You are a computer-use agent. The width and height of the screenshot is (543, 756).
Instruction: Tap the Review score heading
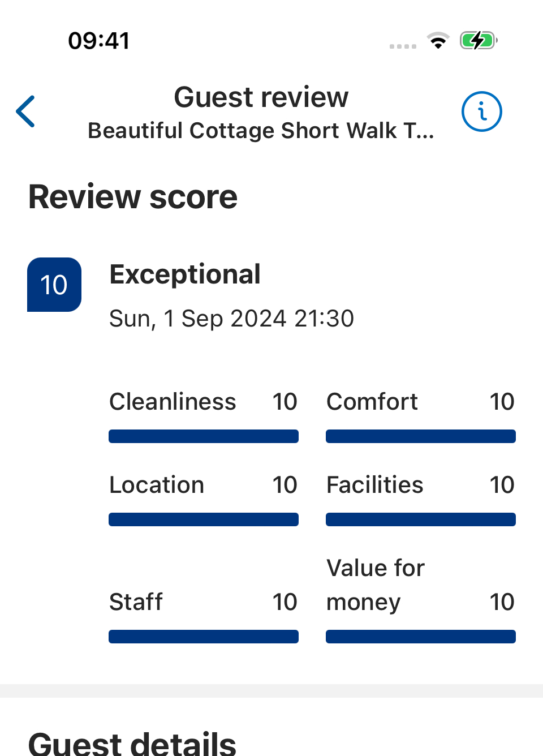pos(133,197)
